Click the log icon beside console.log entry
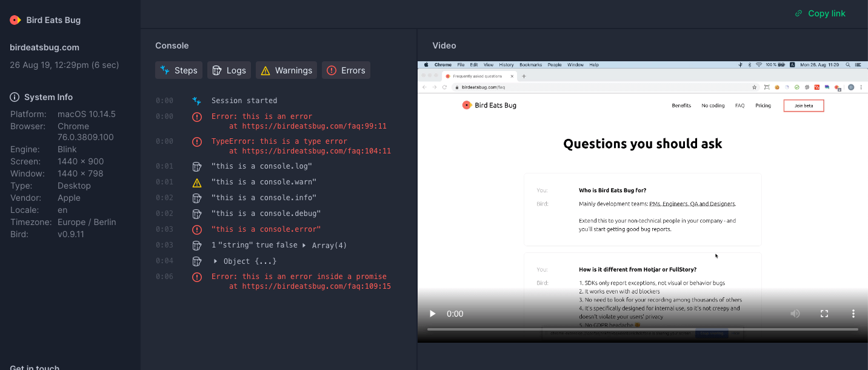This screenshot has height=370, width=868. click(x=196, y=167)
